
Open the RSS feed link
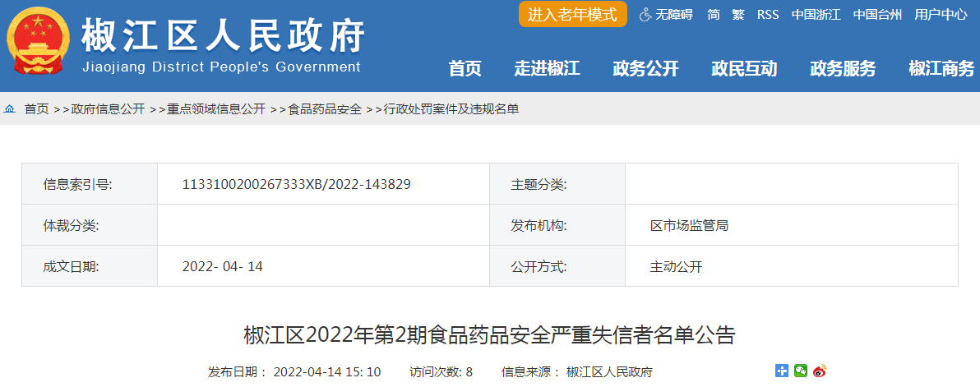tap(768, 14)
